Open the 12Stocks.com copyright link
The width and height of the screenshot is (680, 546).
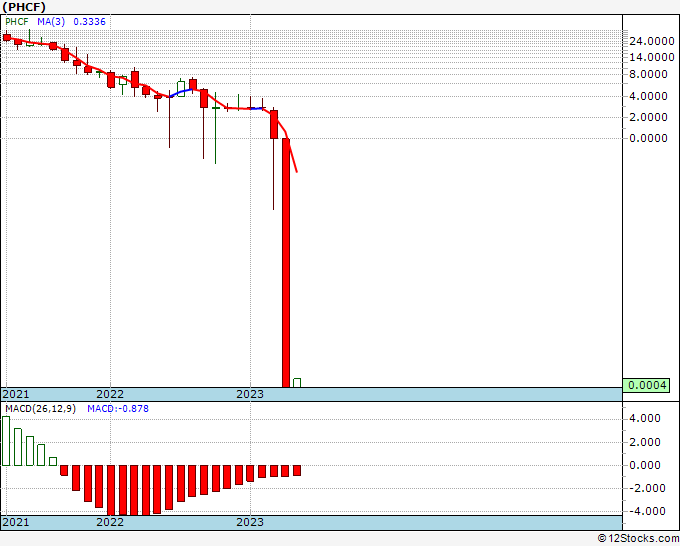(x=638, y=539)
